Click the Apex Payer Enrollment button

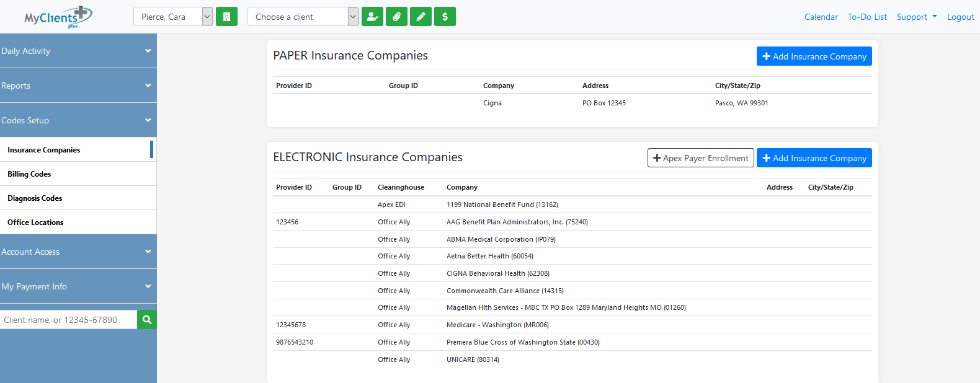click(x=700, y=158)
